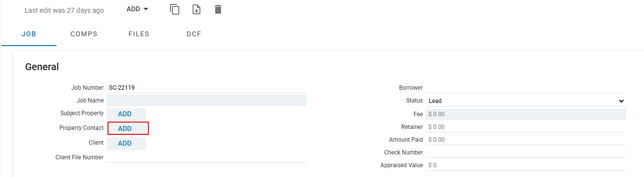Click the download file icon
The image size is (644, 177).
click(x=196, y=9)
